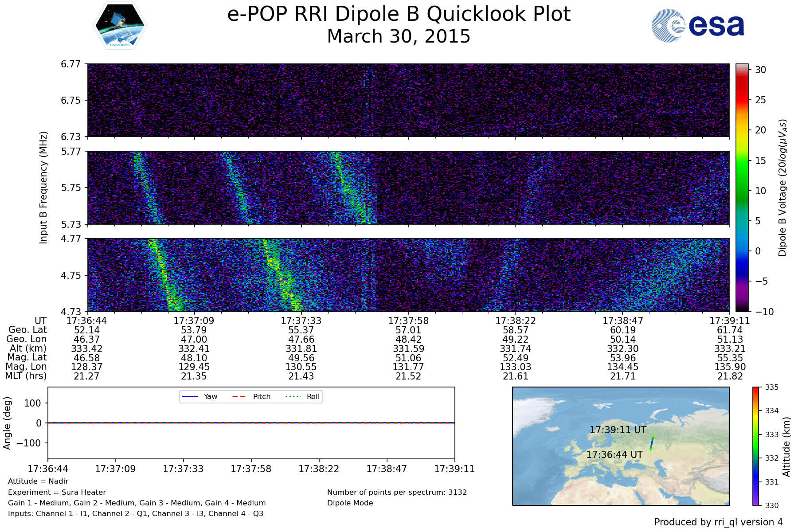The height and width of the screenshot is (532, 798).
Task: Click the 'Experiment = Sura Heater' text
Action: coord(57,492)
